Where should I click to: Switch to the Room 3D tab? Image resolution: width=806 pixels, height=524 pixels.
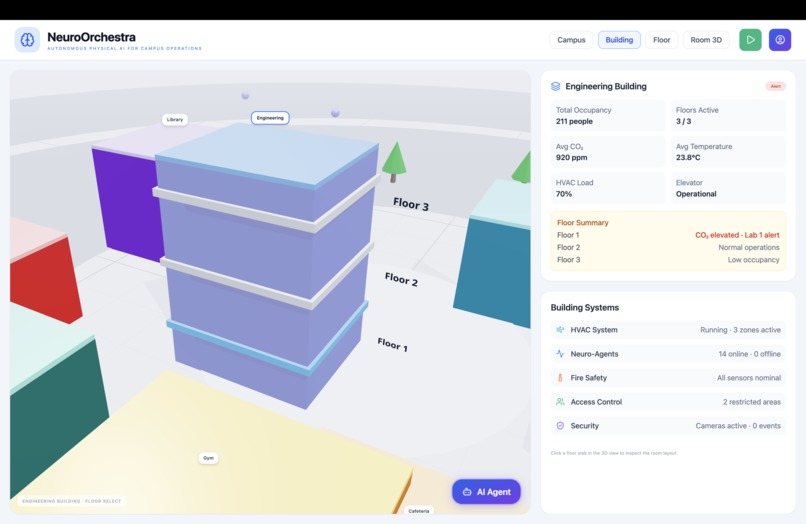coord(706,40)
